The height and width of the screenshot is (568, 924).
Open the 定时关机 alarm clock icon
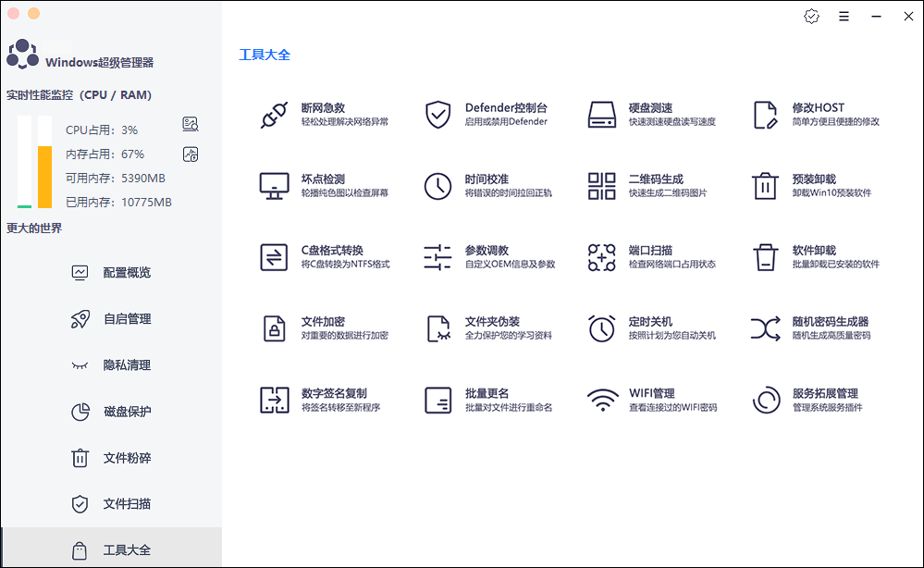tap(601, 328)
